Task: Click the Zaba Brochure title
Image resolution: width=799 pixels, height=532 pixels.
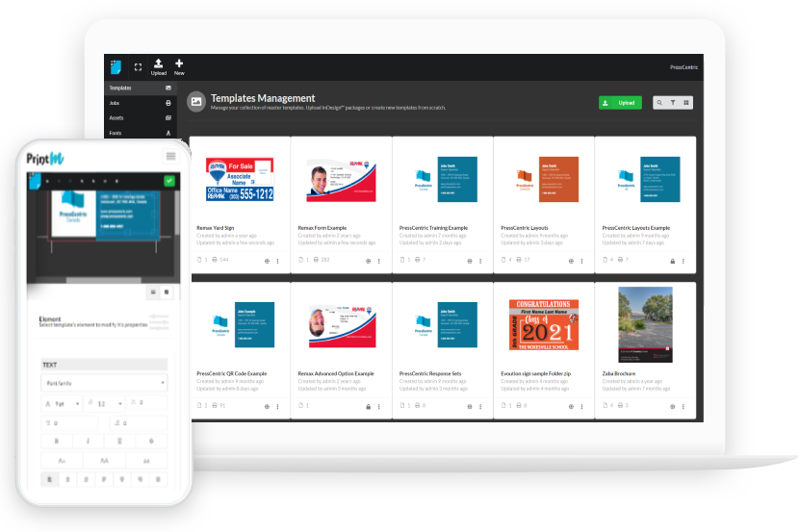Action: [619, 373]
